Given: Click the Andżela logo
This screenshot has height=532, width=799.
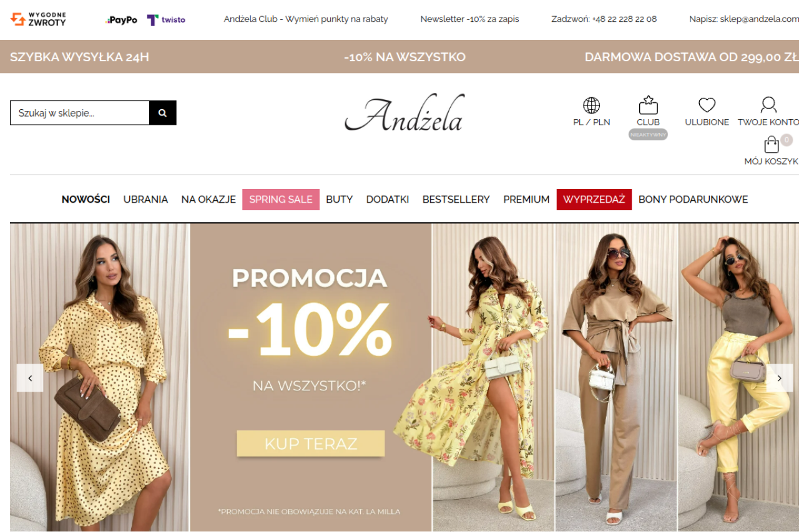Looking at the screenshot, I should tap(404, 113).
